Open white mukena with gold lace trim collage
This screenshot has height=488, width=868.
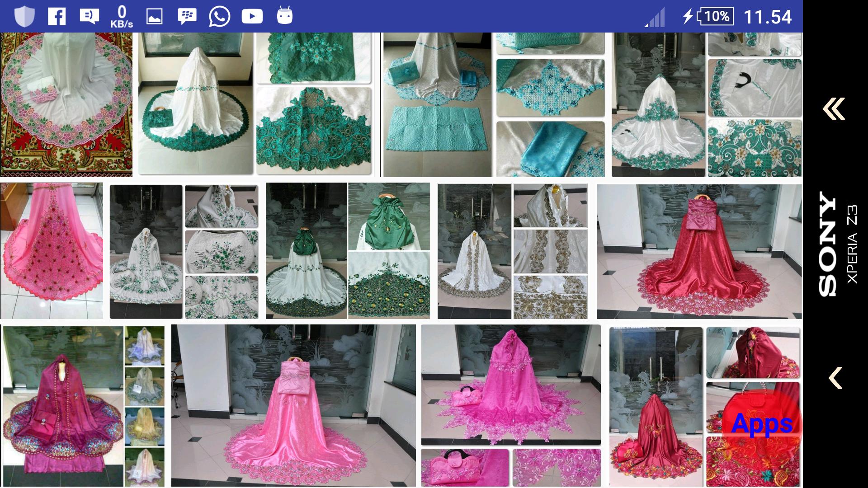point(513,251)
